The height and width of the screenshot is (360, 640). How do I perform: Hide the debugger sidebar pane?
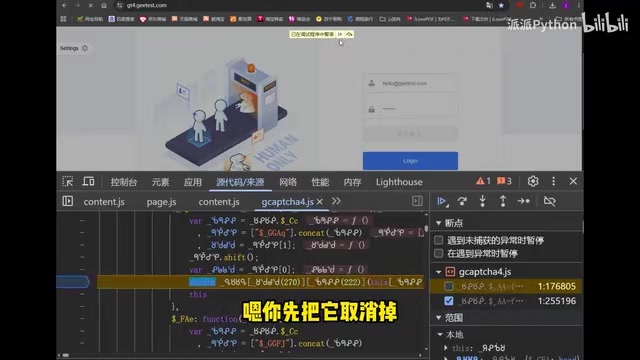coord(417,201)
